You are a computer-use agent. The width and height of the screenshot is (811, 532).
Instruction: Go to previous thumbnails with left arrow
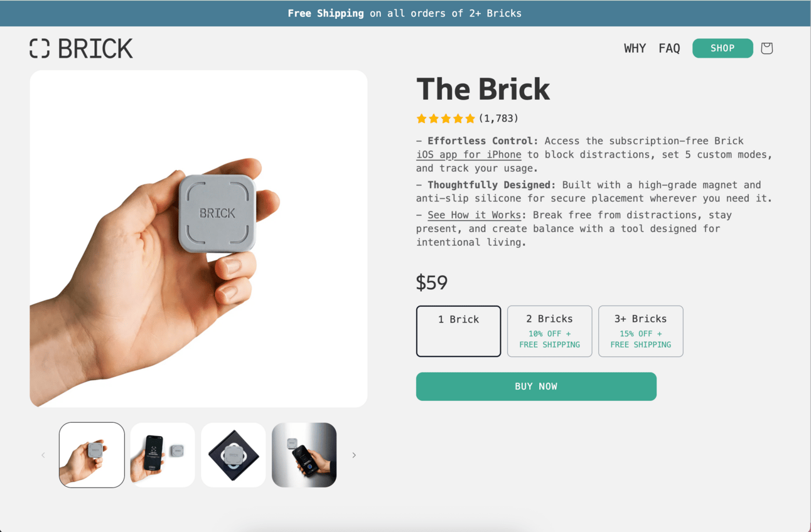click(x=43, y=455)
